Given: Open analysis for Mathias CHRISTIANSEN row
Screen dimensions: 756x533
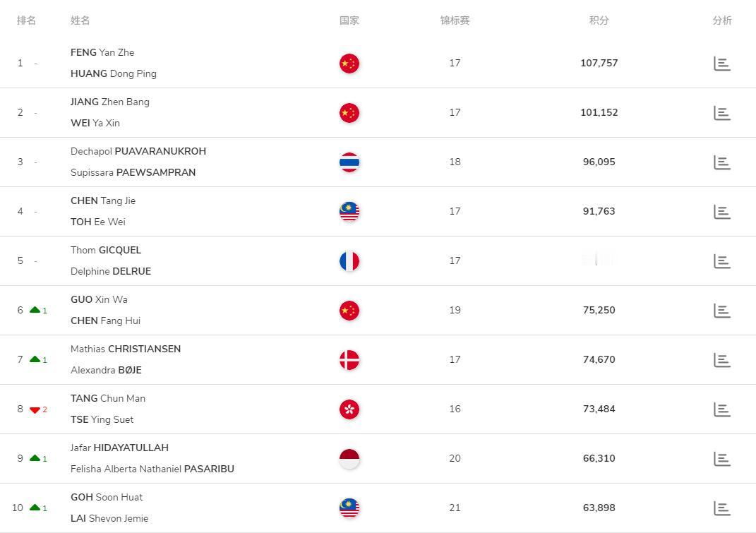Looking at the screenshot, I should coord(721,360).
